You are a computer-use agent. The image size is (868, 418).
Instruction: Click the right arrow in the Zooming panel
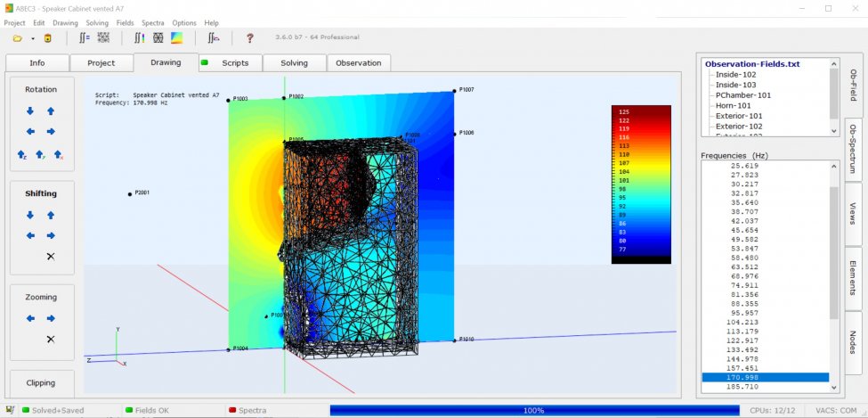coord(51,318)
